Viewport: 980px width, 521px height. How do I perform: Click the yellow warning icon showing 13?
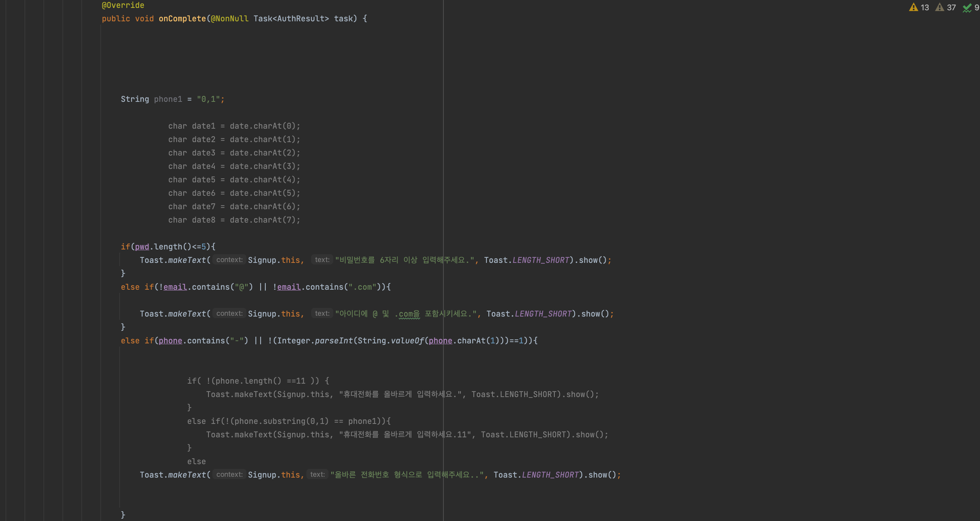pyautogui.click(x=913, y=7)
